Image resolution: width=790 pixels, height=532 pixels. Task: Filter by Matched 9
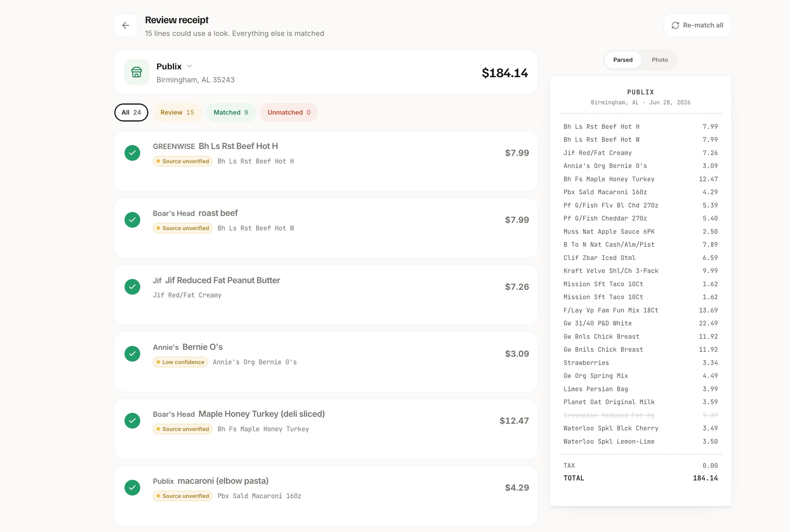tap(231, 112)
